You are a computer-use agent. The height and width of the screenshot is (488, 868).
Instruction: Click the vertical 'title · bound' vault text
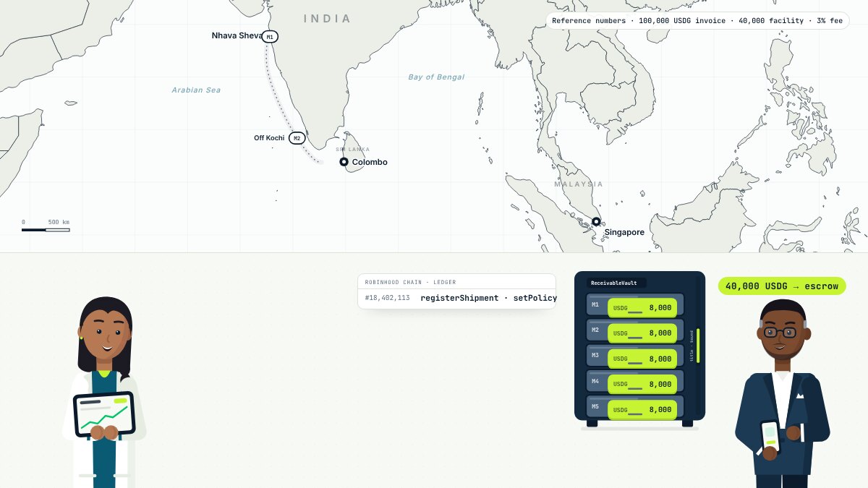[692, 346]
